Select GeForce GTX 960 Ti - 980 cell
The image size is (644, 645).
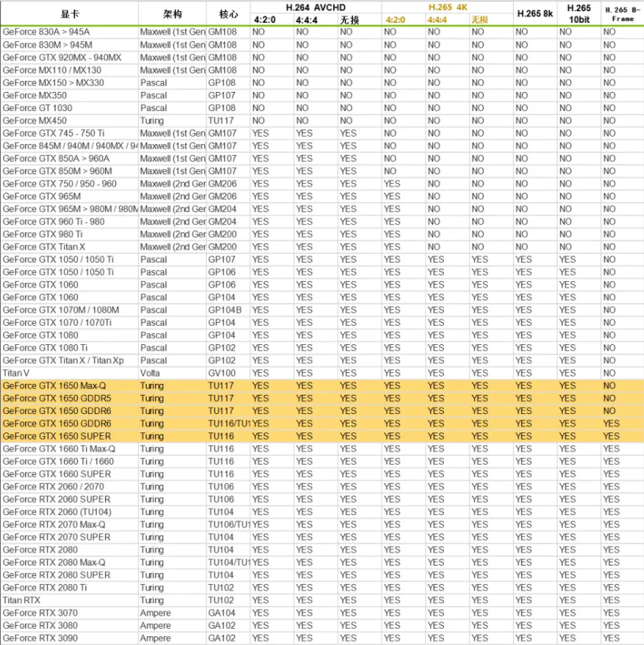(x=54, y=221)
